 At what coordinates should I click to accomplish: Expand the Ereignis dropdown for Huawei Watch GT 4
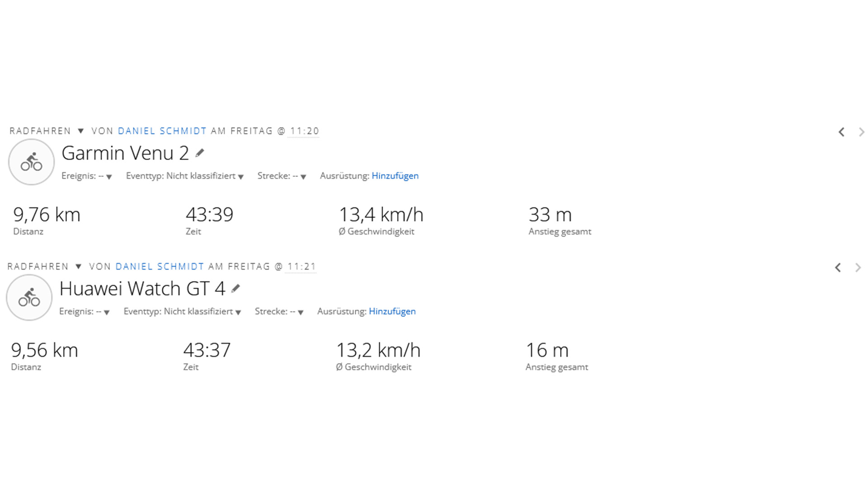[x=106, y=312]
